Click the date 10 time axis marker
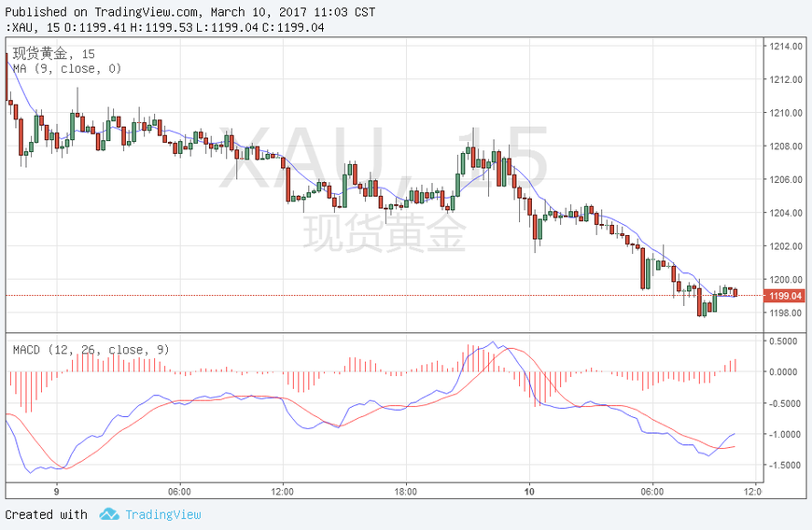 coord(529,491)
